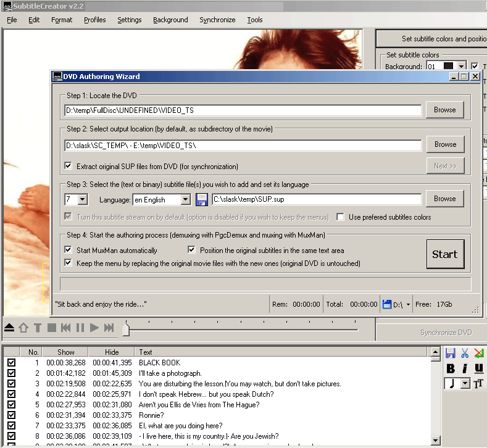Screen dimensions: 487x448
Task: Open the Tools menu
Action: (x=255, y=20)
